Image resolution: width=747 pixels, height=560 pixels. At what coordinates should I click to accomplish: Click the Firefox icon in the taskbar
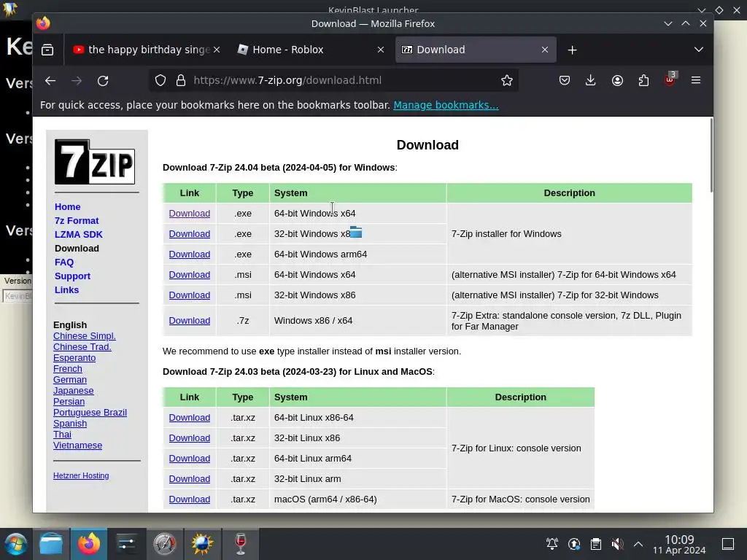pyautogui.click(x=89, y=544)
